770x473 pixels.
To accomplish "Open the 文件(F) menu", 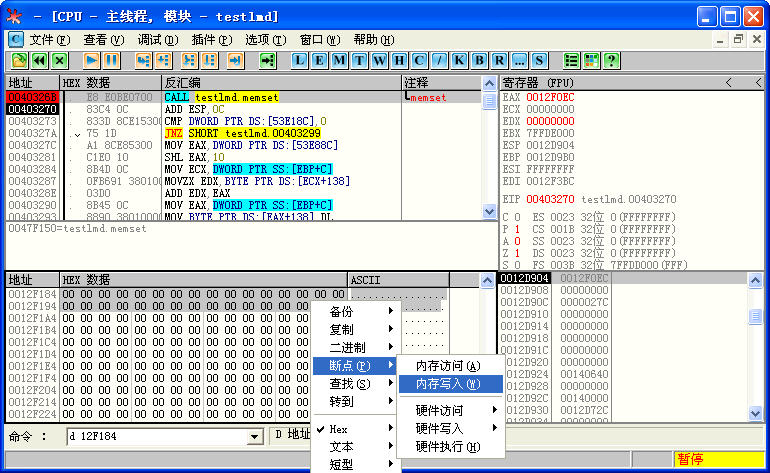I will 50,40.
